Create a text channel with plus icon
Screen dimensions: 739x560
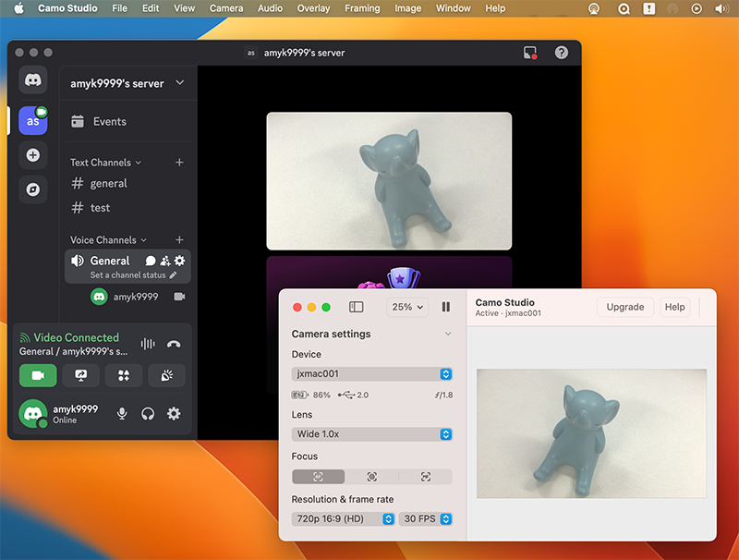(x=179, y=163)
